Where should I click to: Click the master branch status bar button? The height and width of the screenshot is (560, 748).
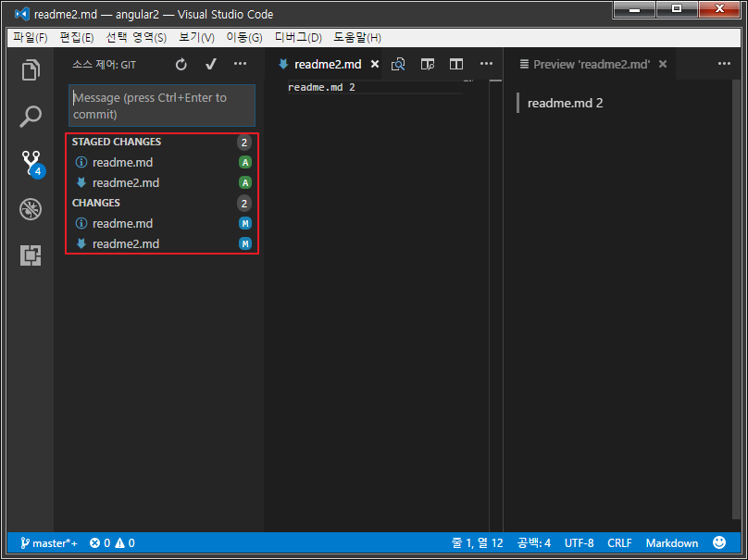[x=49, y=543]
